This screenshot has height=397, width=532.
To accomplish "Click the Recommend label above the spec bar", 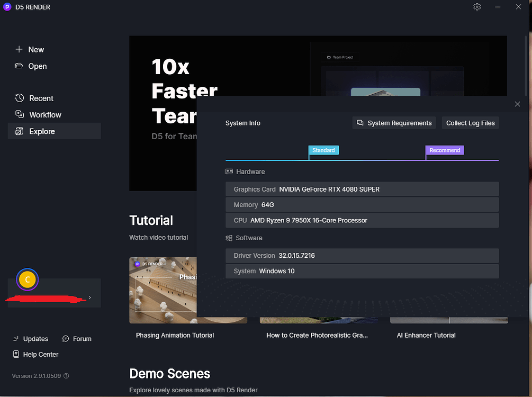I will [x=444, y=150].
